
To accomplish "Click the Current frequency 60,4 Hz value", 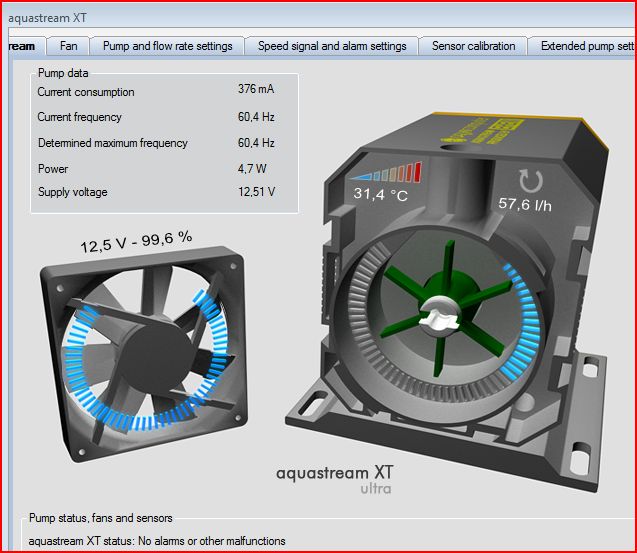I will point(256,117).
